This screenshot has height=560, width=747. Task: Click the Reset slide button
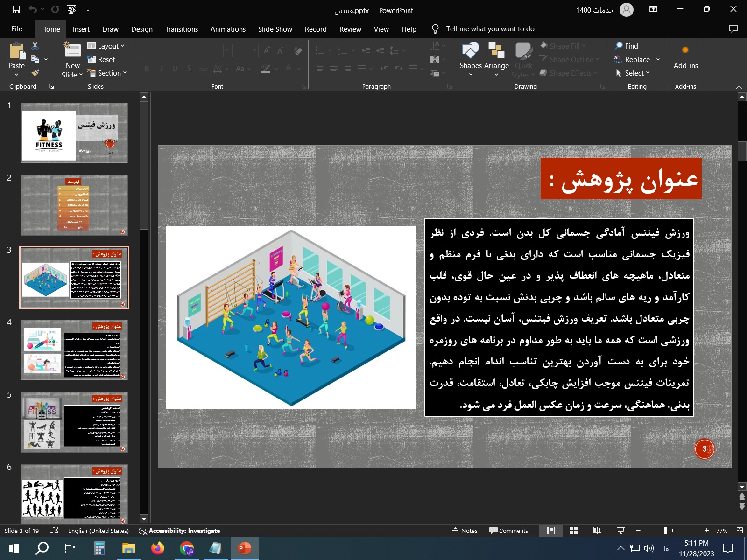coord(101,60)
